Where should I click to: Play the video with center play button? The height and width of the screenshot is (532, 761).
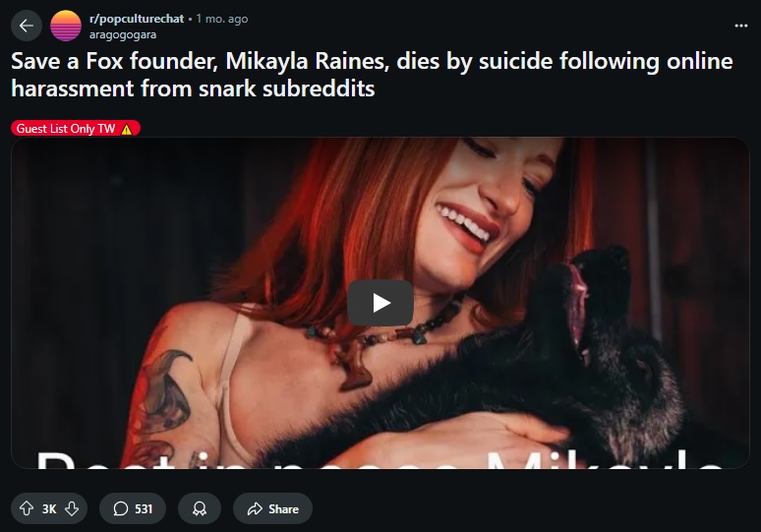[380, 303]
